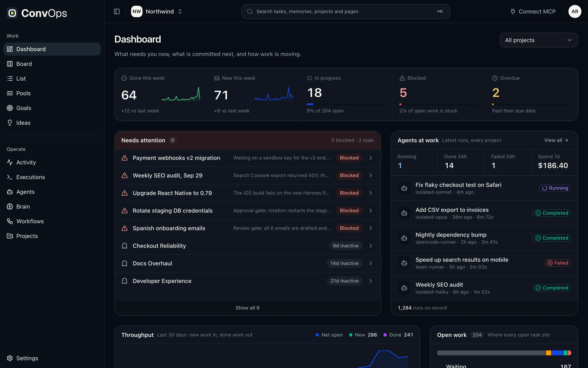Image resolution: width=588 pixels, height=368 pixels.
Task: Click robot icon beside Nightly dependency bump
Action: (404, 238)
